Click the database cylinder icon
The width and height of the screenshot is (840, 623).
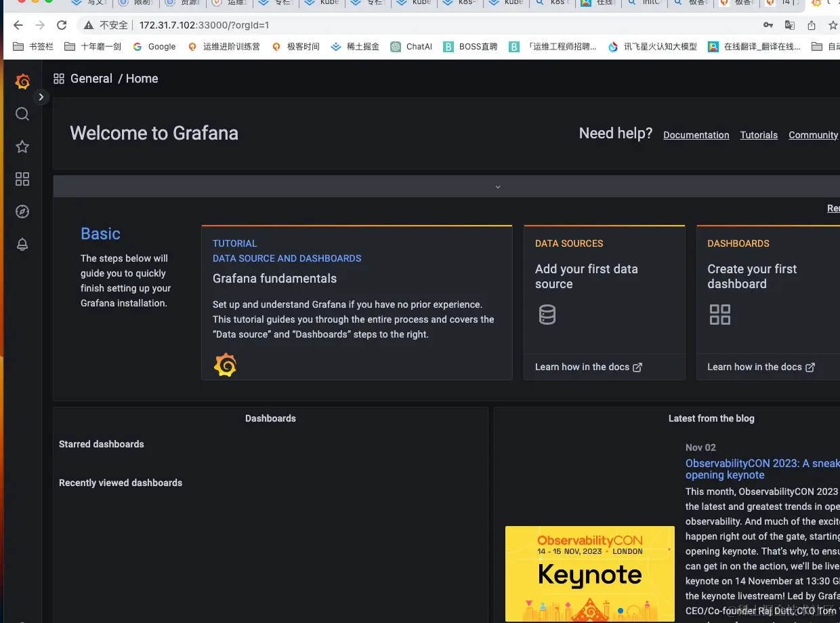547,315
